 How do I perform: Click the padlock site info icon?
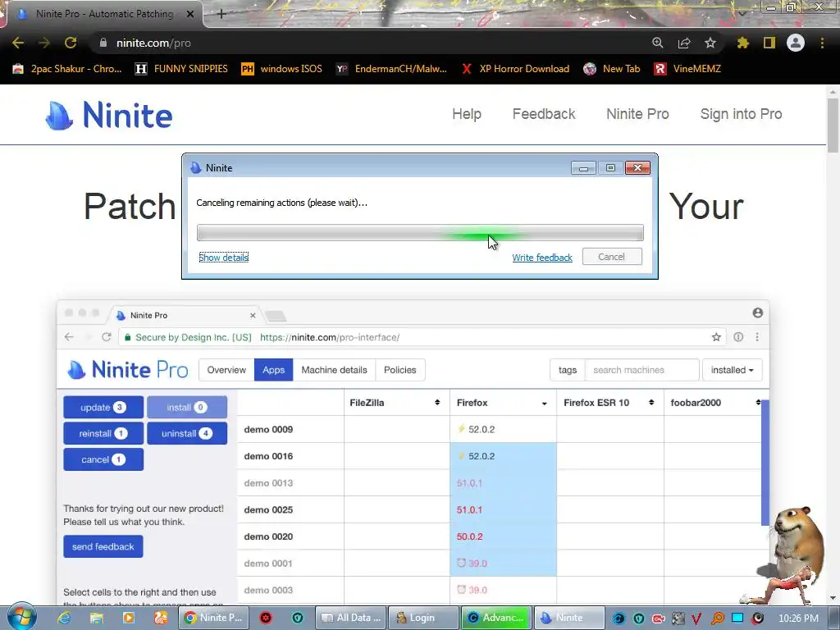103,43
